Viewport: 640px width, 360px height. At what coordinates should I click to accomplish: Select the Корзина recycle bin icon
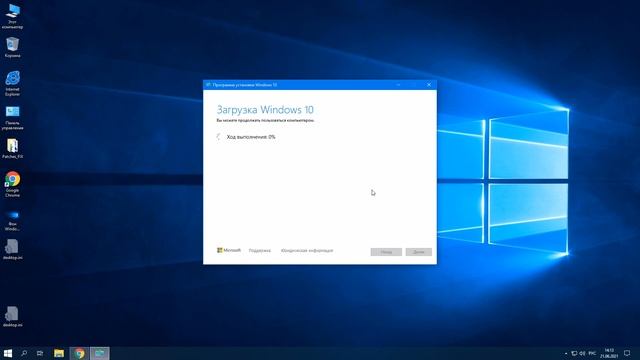point(12,47)
